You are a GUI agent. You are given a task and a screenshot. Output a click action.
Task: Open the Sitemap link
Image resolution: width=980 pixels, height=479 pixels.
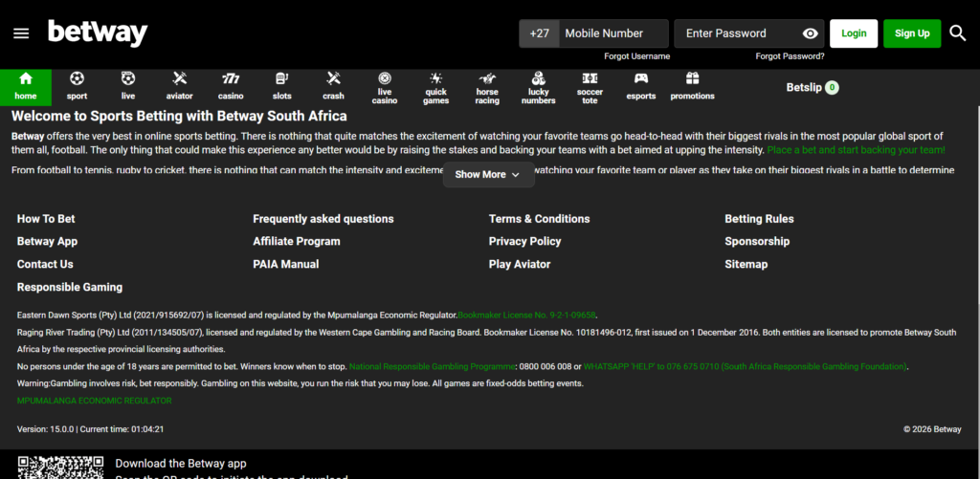coord(746,264)
